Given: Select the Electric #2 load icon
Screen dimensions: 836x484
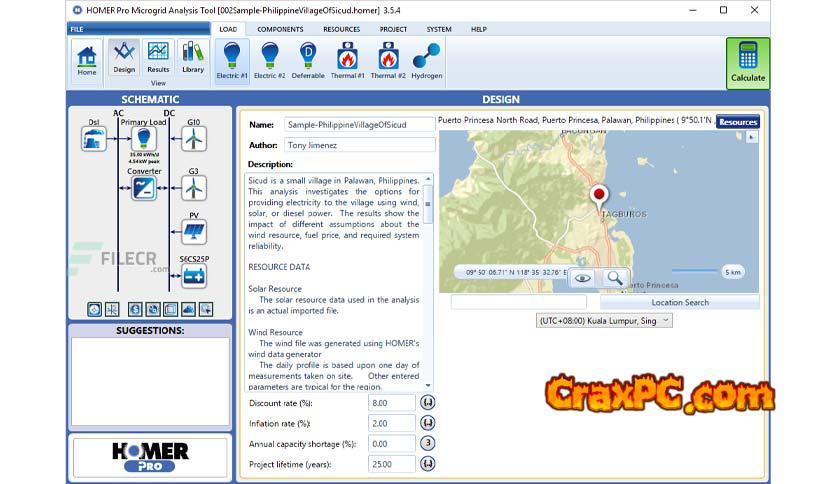Looking at the screenshot, I should pos(269,60).
